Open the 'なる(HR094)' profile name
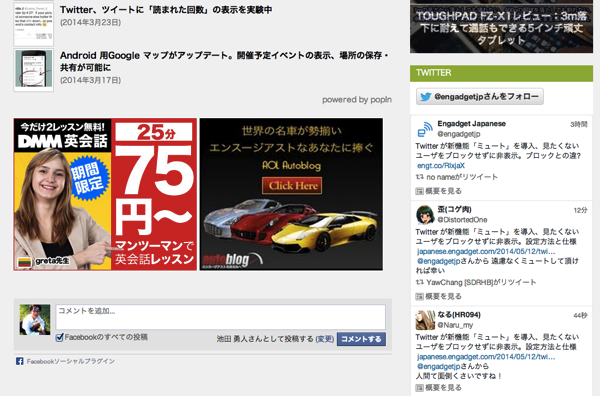 [x=459, y=315]
